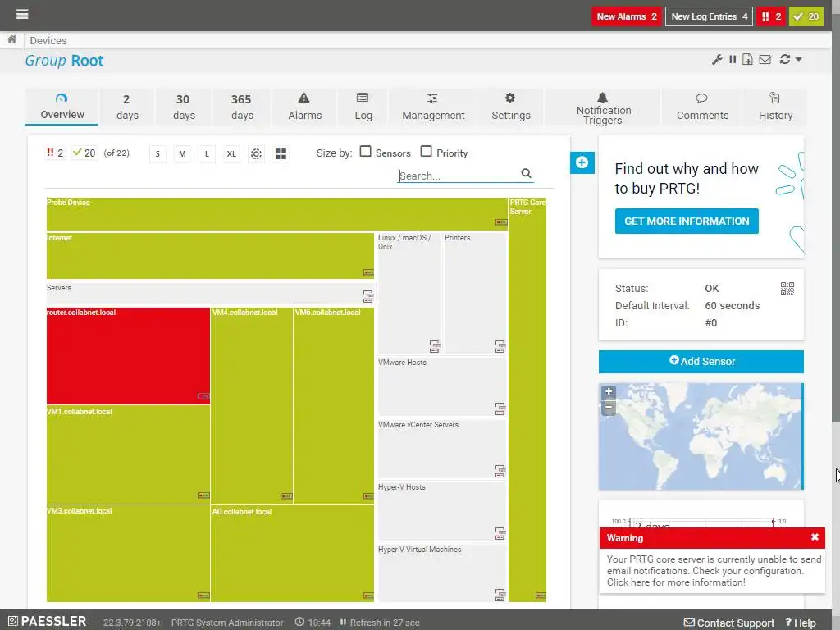
Task: Click the Add Sensor button
Action: tap(701, 362)
